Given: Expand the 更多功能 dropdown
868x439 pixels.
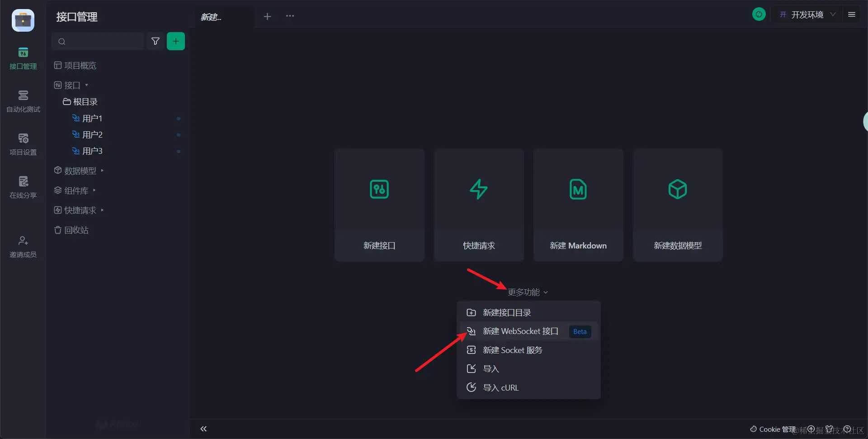Looking at the screenshot, I should coord(528,292).
